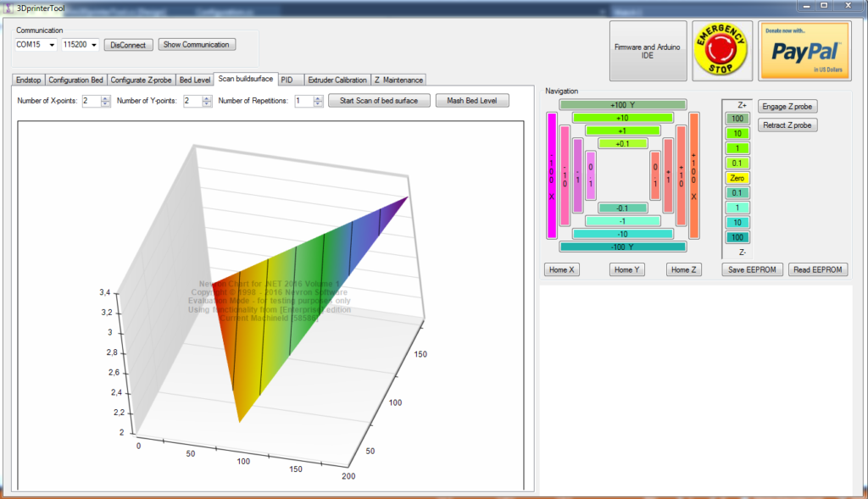The image size is (868, 499).
Task: Click the yellow Zero Z button
Action: 737,178
